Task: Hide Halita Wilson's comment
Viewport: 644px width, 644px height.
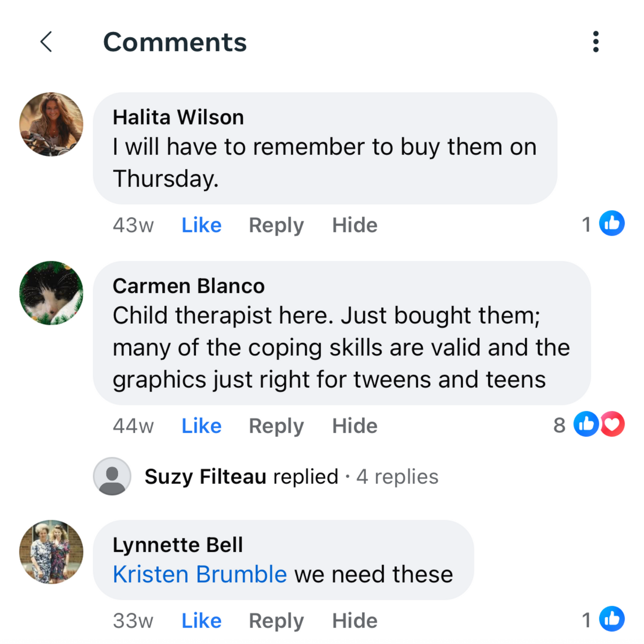Action: [355, 225]
